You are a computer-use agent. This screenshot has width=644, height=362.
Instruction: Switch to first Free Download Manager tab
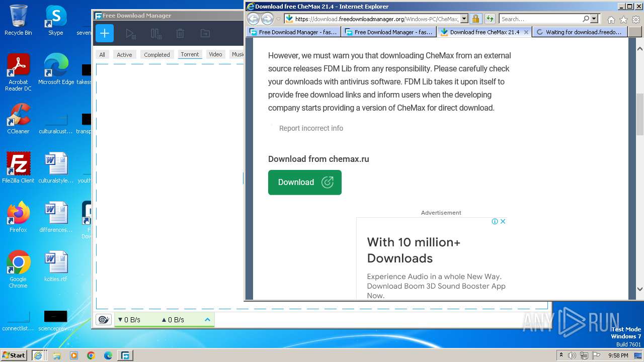293,32
